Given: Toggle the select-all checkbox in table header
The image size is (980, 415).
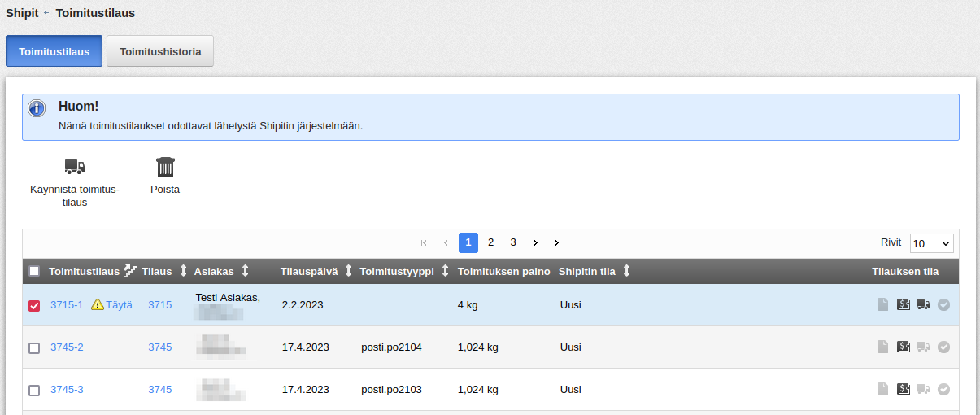Looking at the screenshot, I should click(34, 271).
